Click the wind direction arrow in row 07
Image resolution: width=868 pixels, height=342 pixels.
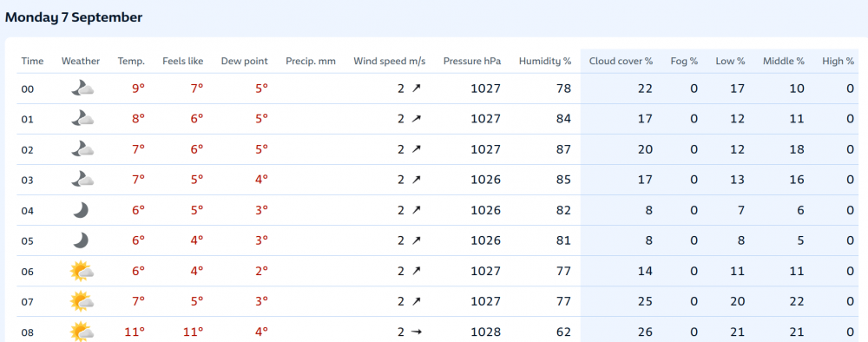click(417, 301)
